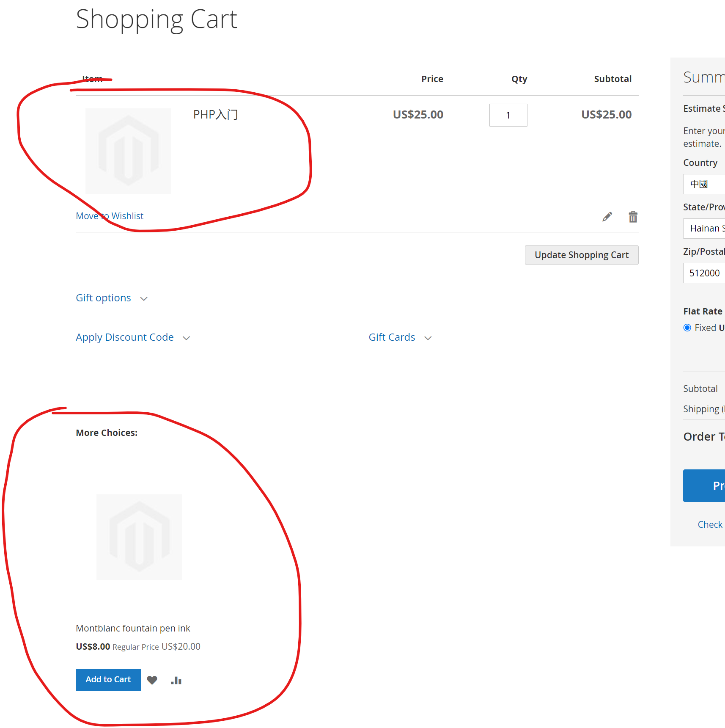Click the More Choices heading
This screenshot has height=728, width=725.
107,433
